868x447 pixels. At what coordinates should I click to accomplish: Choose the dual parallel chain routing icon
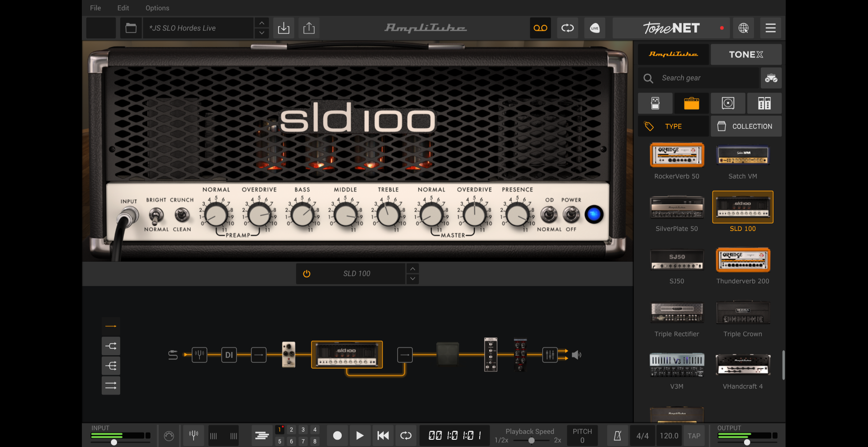coord(111,386)
